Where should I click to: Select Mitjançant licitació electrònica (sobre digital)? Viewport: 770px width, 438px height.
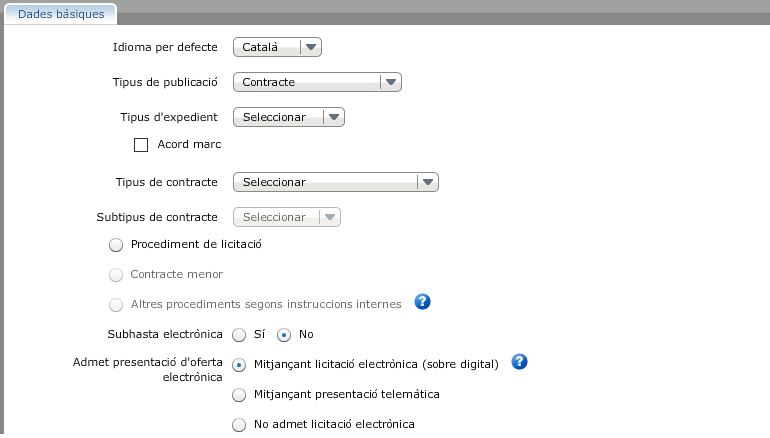click(239, 364)
